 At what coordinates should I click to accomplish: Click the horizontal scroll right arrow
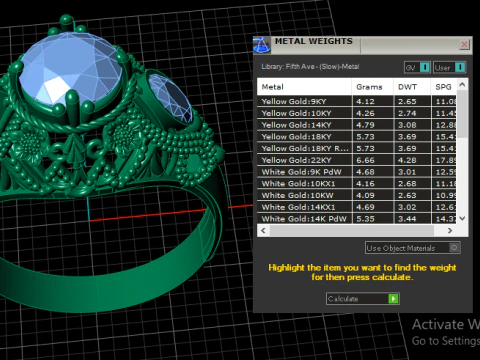[x=450, y=231]
